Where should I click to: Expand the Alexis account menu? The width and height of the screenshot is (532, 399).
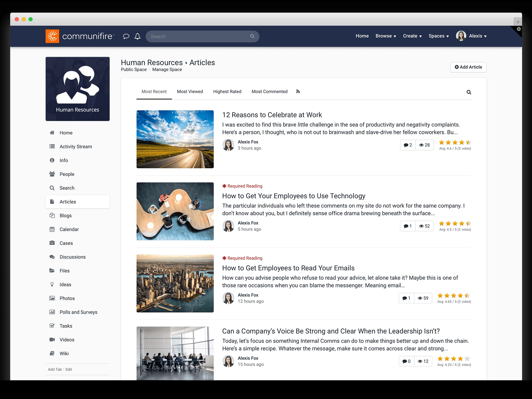pyautogui.click(x=478, y=36)
